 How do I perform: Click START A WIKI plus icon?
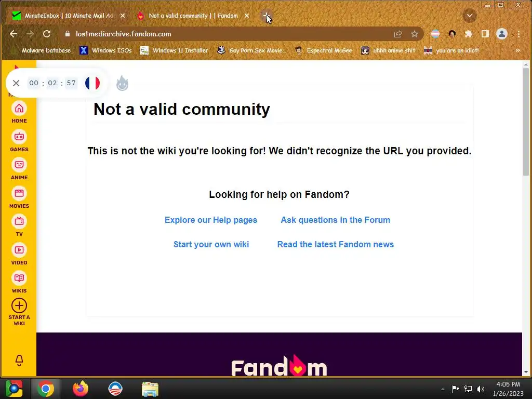click(19, 305)
